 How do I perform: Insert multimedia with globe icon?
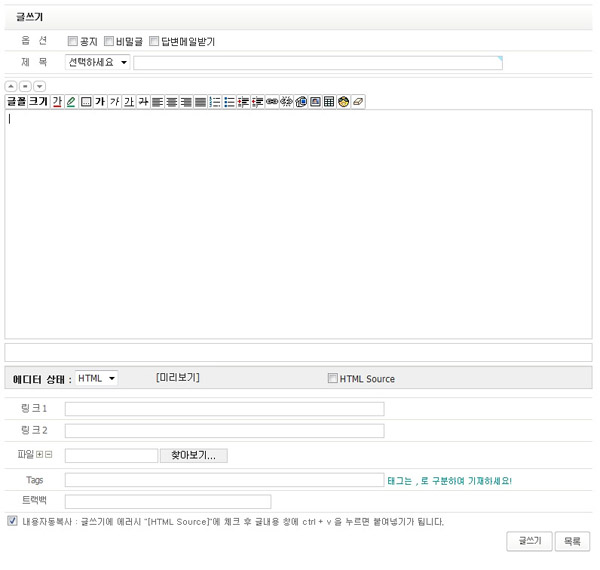[x=301, y=102]
